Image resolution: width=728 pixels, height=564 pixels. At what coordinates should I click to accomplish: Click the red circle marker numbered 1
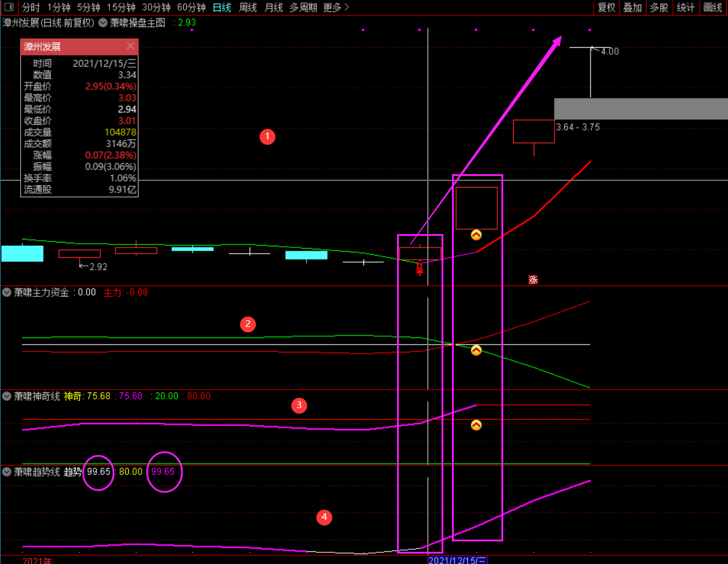click(x=268, y=137)
